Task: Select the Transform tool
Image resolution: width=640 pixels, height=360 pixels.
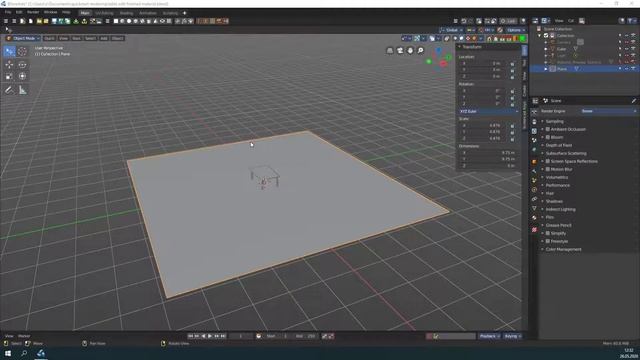Action: click(x=22, y=76)
